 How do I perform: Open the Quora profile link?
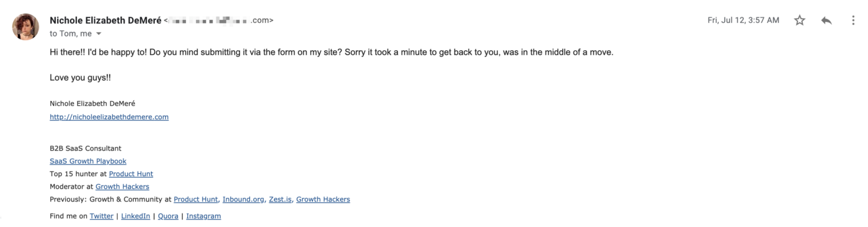pyautogui.click(x=168, y=216)
